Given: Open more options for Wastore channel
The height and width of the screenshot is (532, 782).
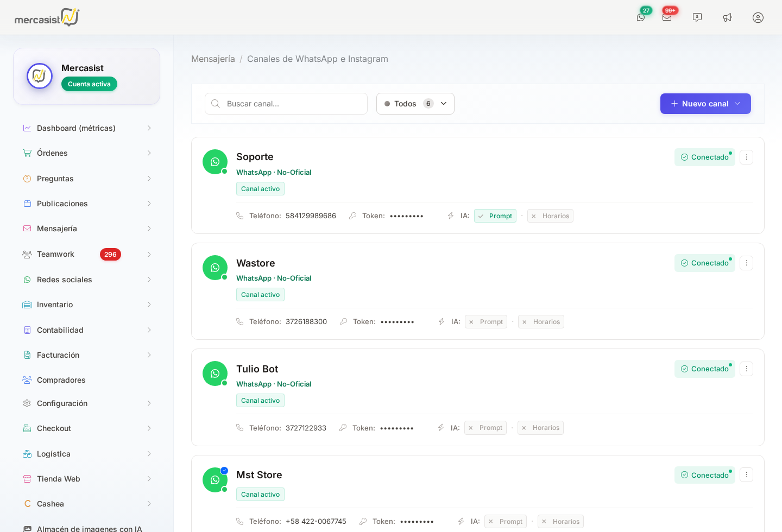Looking at the screenshot, I should [746, 263].
